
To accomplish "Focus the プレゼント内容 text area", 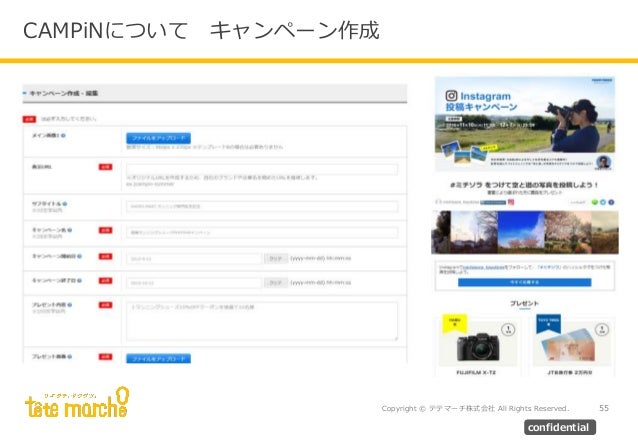I will coord(262,321).
